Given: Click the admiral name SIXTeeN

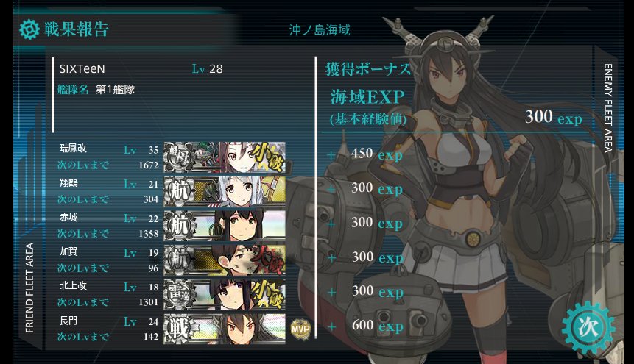Looking at the screenshot, I should tap(82, 68).
